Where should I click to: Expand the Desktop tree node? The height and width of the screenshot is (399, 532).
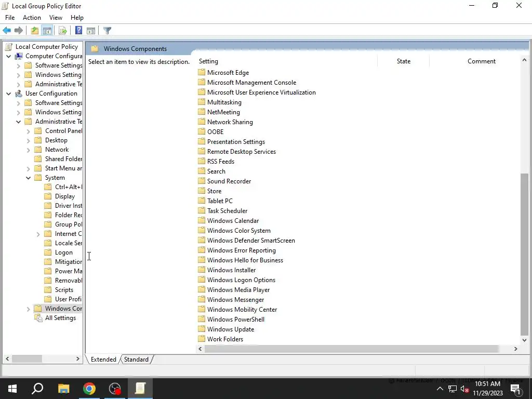point(29,140)
